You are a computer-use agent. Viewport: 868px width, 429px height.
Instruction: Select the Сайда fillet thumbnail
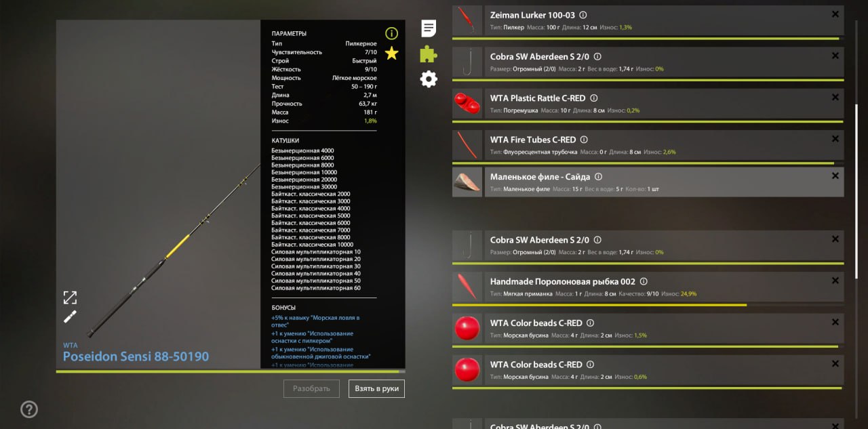pyautogui.click(x=467, y=182)
